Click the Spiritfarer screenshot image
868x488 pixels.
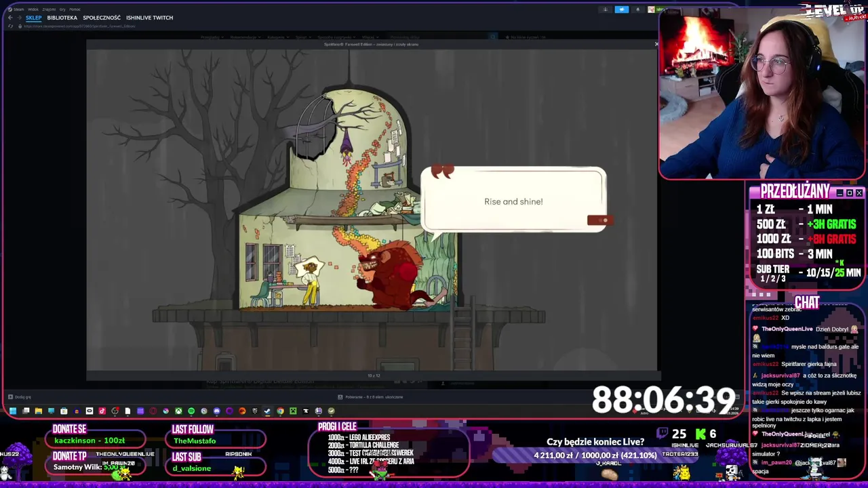click(372, 209)
